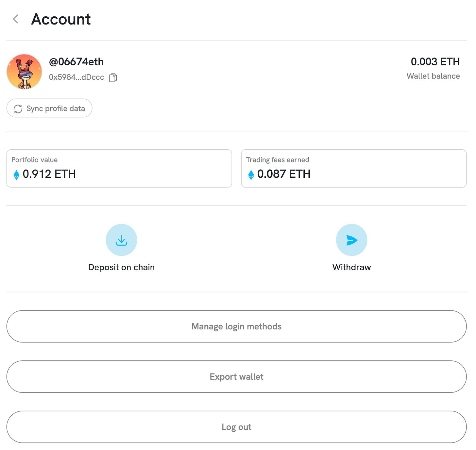Click the 0x5984...dDccc wallet address

pos(76,77)
